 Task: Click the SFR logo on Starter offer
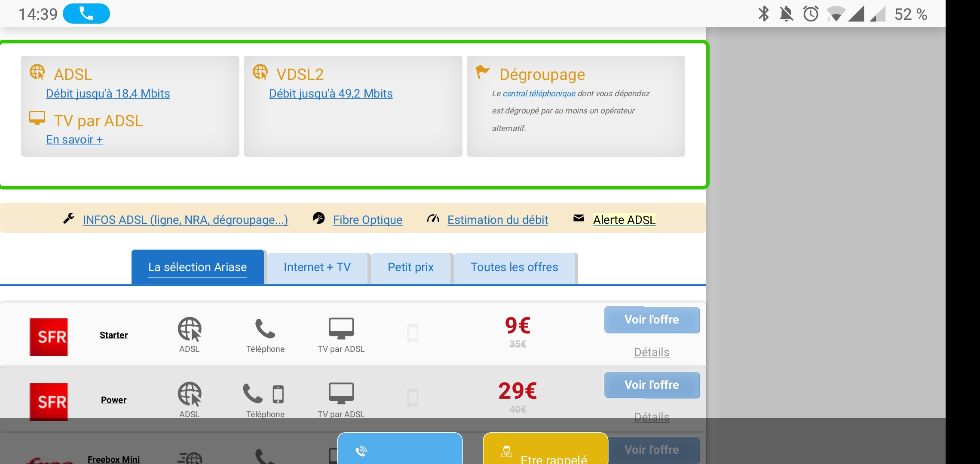coord(49,337)
